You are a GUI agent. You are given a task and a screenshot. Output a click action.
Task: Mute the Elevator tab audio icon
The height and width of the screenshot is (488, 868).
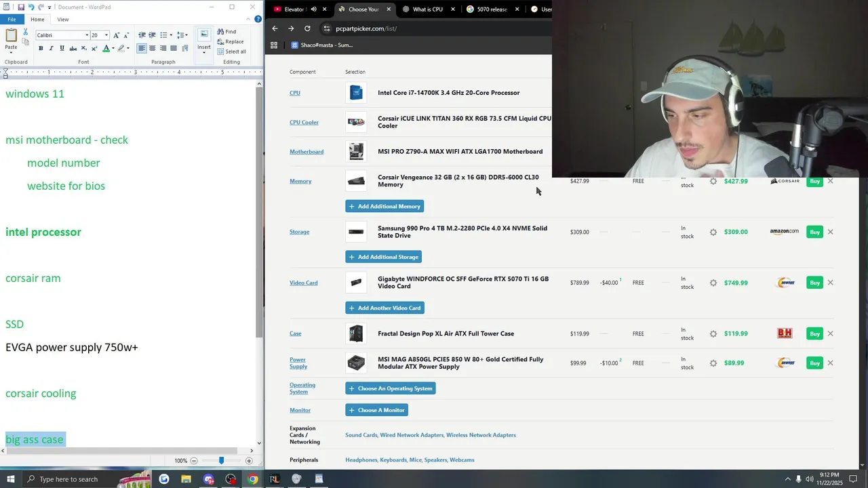coord(313,9)
